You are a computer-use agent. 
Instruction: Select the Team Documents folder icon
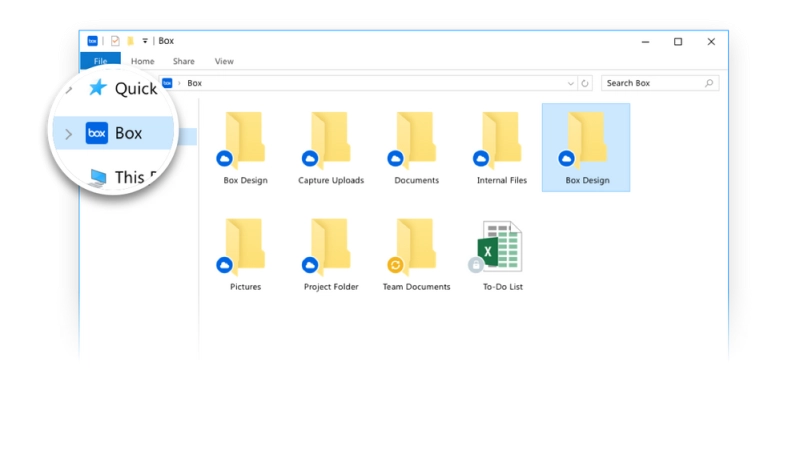(416, 245)
